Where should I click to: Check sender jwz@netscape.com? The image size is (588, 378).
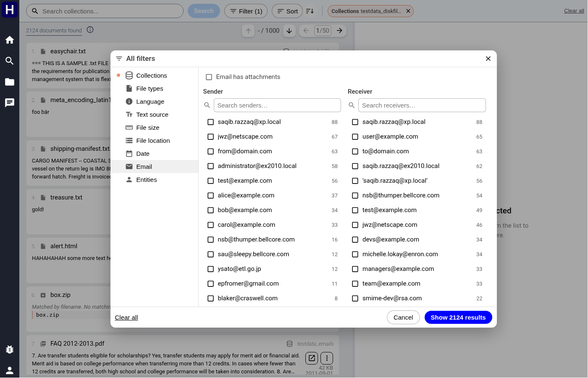coord(211,137)
